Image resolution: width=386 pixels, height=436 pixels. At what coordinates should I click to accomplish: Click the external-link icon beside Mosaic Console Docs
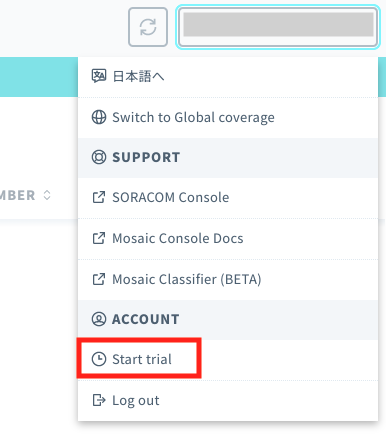click(x=99, y=238)
